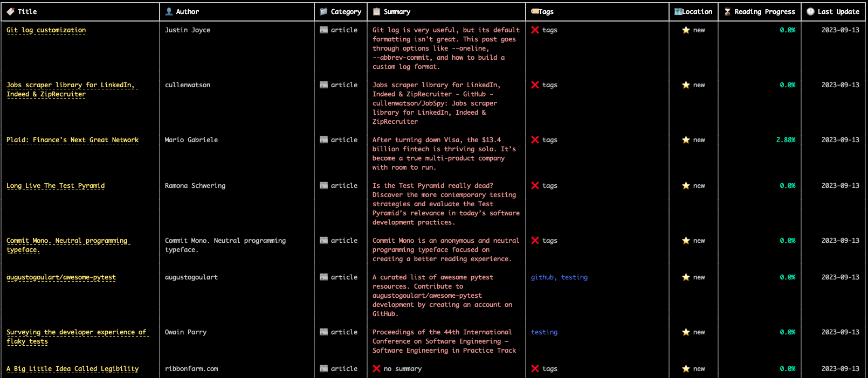Click star icon in Jobs scraper row
The image size is (868, 378).
tap(686, 85)
